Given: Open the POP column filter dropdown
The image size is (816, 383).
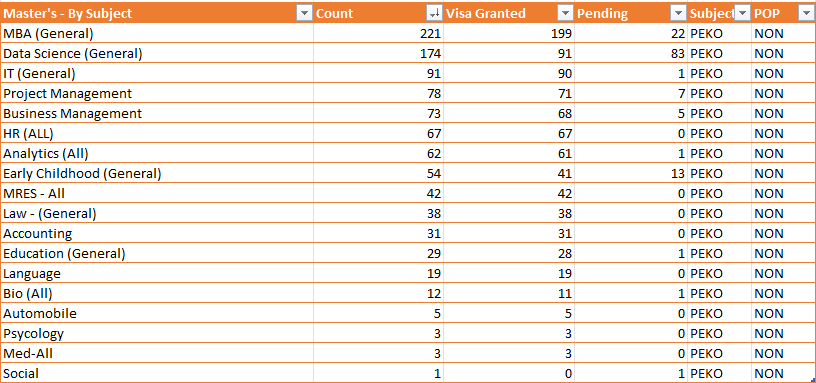Looking at the screenshot, I should tap(805, 13).
